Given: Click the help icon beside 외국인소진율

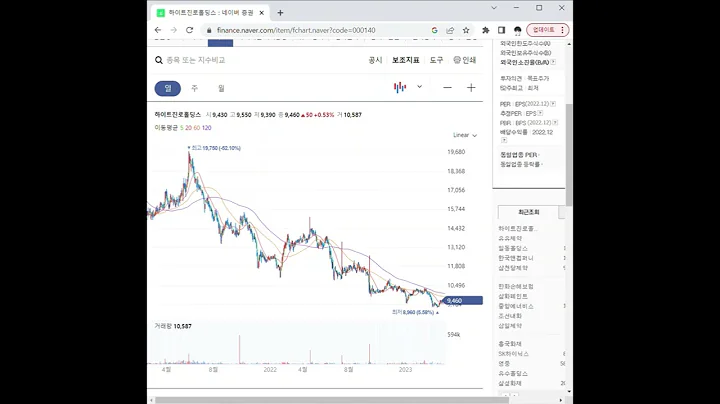Looking at the screenshot, I should tap(553, 62).
